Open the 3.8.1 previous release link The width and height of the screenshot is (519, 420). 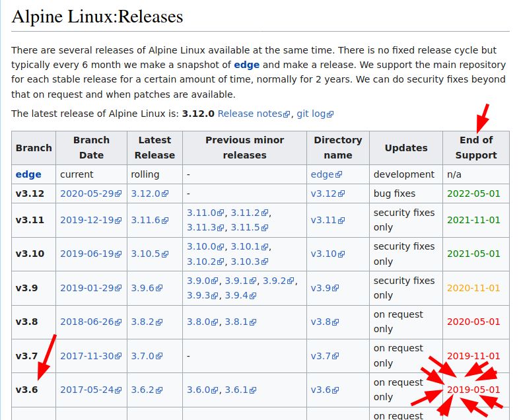click(240, 322)
